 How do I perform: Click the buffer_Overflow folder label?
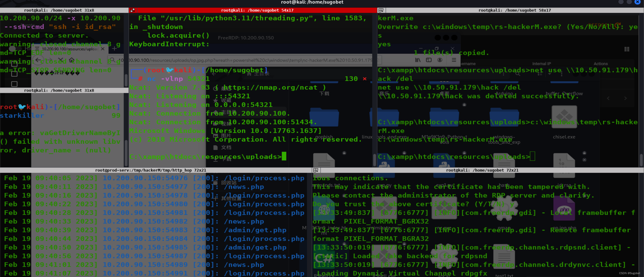[564, 93]
